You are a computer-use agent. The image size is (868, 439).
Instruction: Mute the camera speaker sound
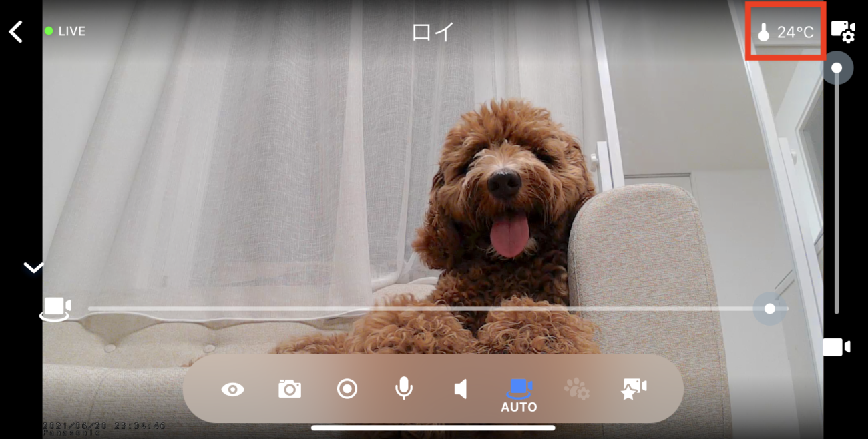coord(461,389)
